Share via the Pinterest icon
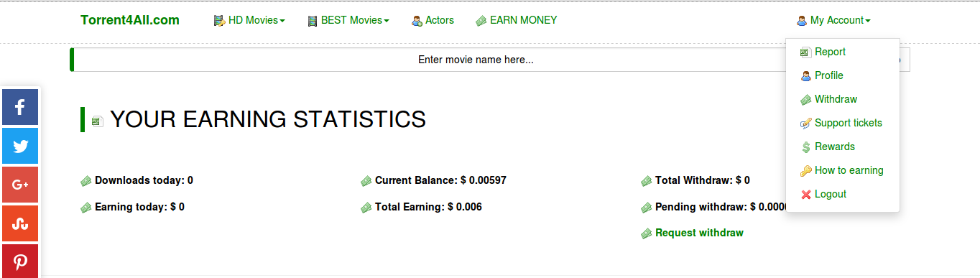980x278 pixels. click(20, 261)
